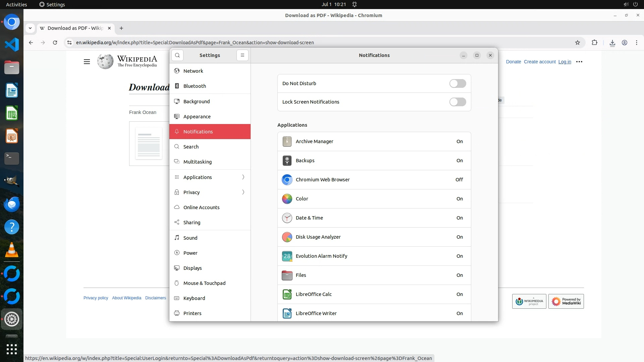Image resolution: width=644 pixels, height=362 pixels.
Task: Enable Lock Screen Notifications switch
Action: [x=458, y=102]
